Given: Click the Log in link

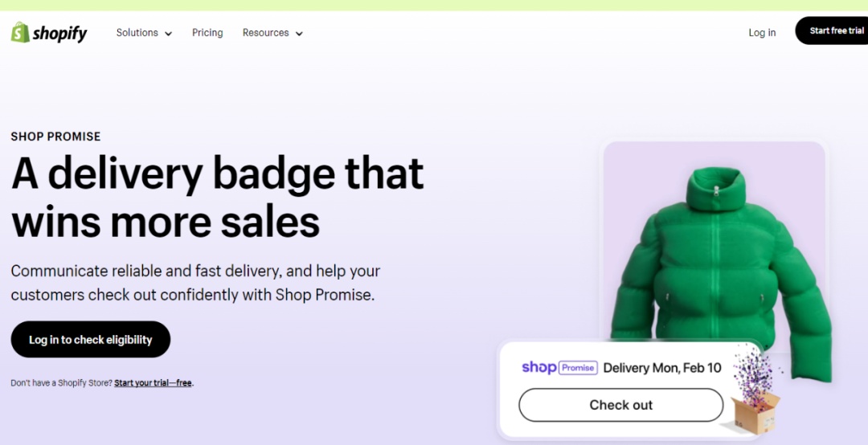Looking at the screenshot, I should coord(762,33).
